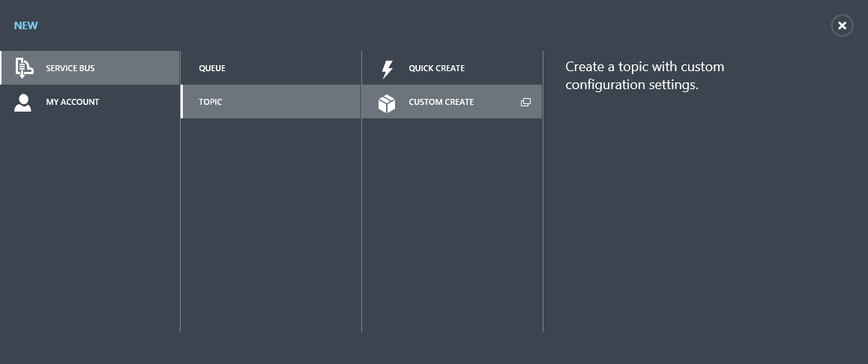Click the pop-out window icon beside Custom Create
This screenshot has width=868, height=364.
point(525,103)
